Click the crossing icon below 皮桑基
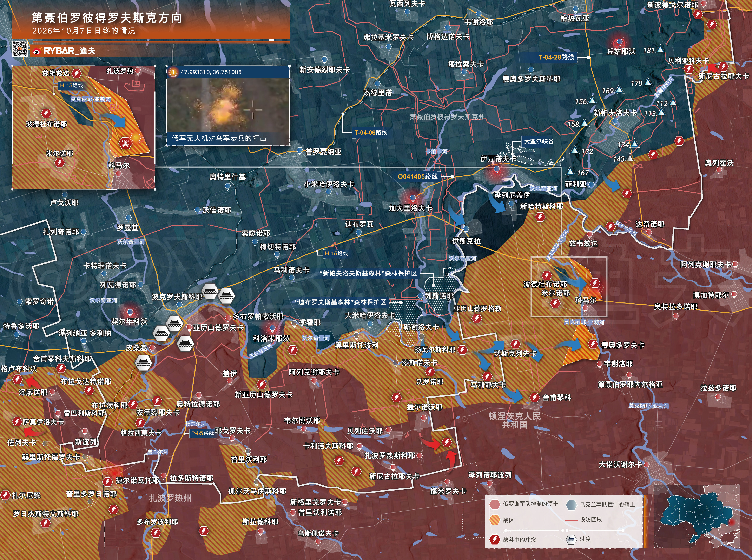 point(143,362)
